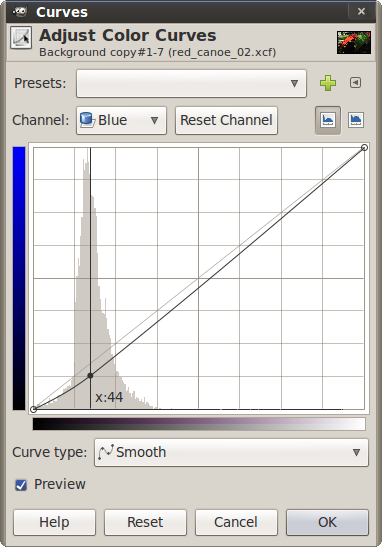Open the presets menu arrow icon
The width and height of the screenshot is (382, 547).
pos(355,83)
